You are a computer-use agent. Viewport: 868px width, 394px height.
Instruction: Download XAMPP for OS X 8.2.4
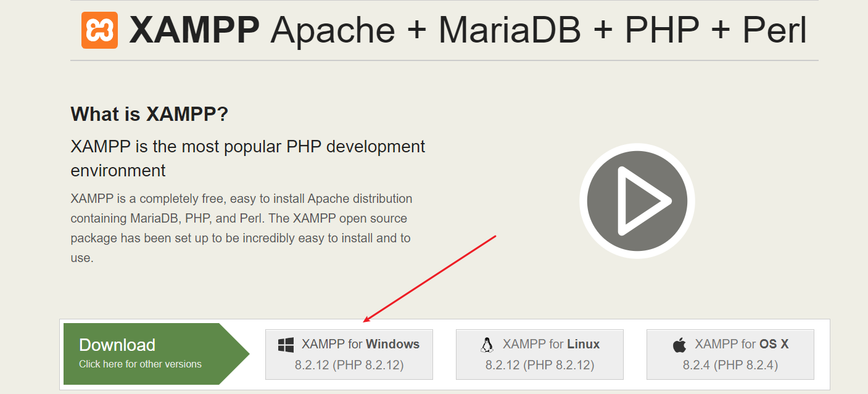730,355
